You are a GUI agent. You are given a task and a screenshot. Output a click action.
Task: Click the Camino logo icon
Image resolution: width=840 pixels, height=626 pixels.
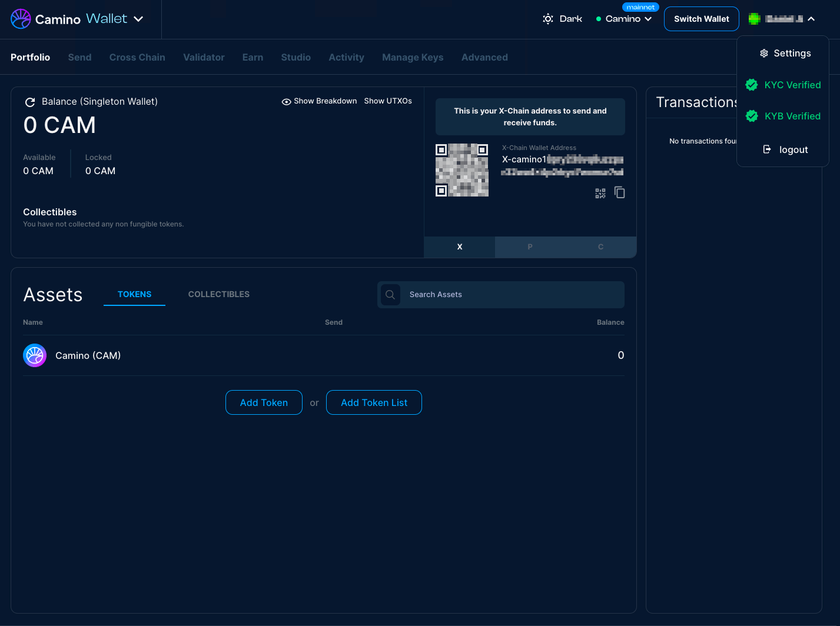click(21, 19)
